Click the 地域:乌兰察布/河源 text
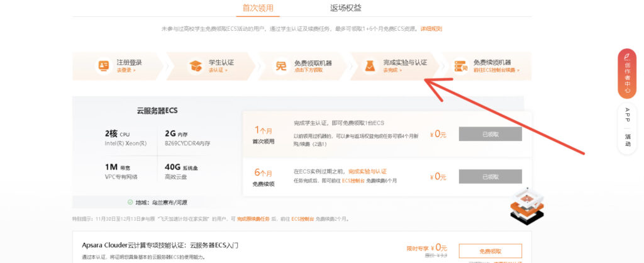Viewport: 644px width, 263px height. click(162, 202)
